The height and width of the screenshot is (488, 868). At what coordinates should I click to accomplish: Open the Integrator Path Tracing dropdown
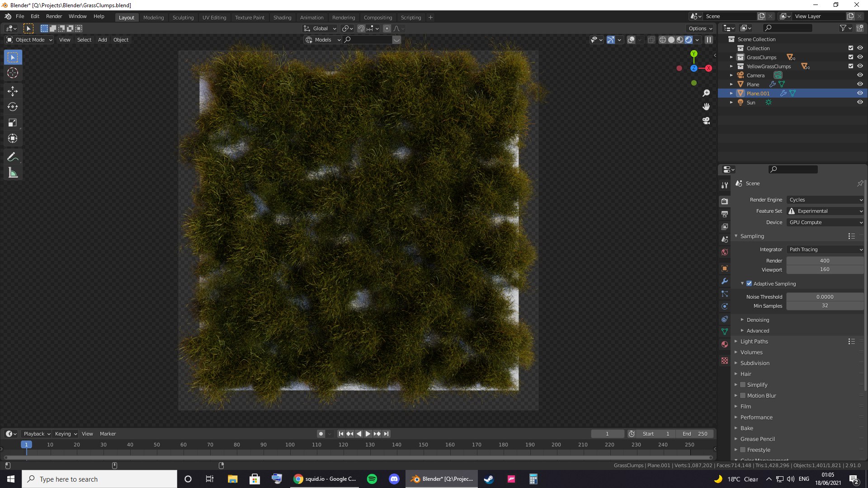(825, 249)
